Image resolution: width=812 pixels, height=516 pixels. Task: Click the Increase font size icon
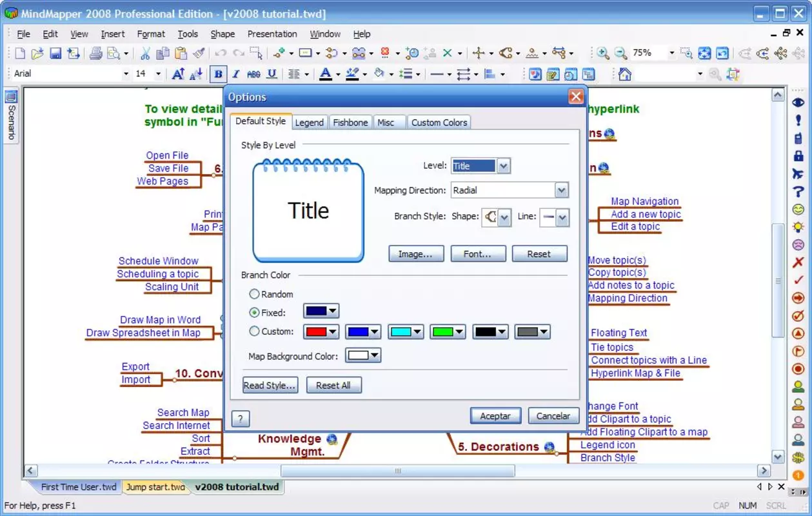point(178,74)
